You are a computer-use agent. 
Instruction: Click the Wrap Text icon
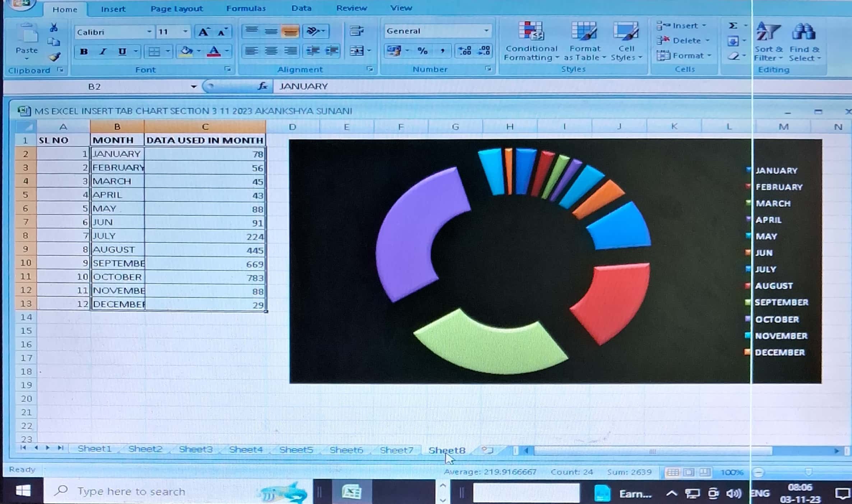[356, 31]
